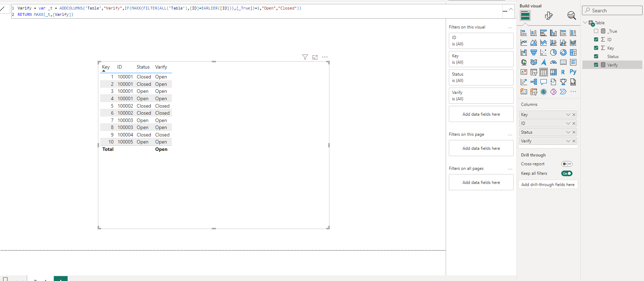This screenshot has height=281, width=644.
Task: Expand the Varify filter card
Action: 481,96
